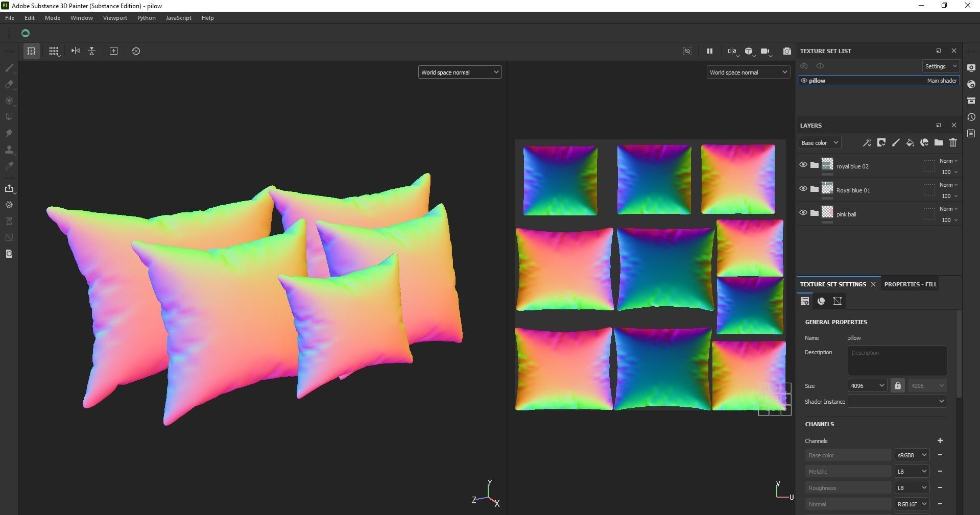980x515 pixels.
Task: Open the Export textures share icon
Action: point(9,188)
